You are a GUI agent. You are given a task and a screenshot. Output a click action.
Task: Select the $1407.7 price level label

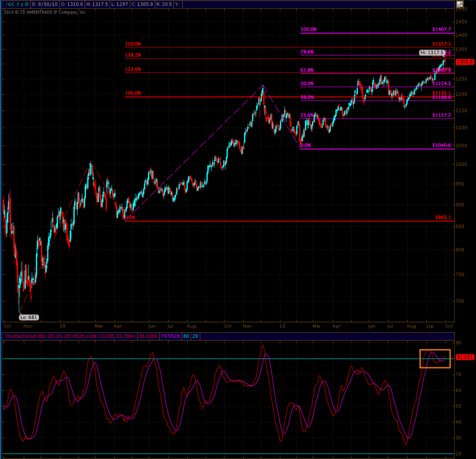click(x=441, y=29)
